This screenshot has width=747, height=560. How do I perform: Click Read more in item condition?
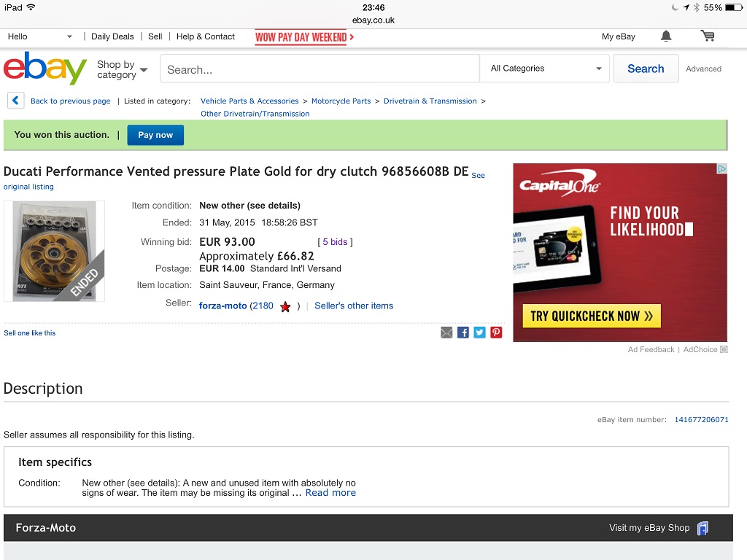tap(330, 493)
